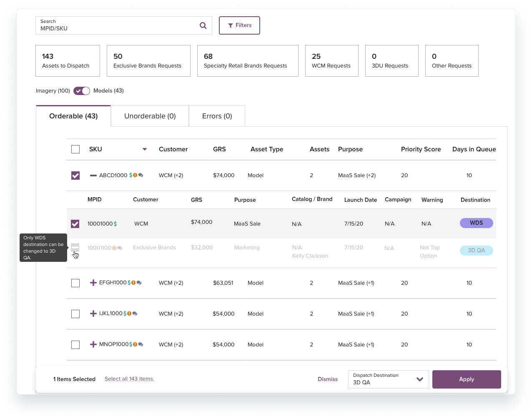Toggle the Imagery/Models switch
532x419 pixels.
(x=82, y=91)
